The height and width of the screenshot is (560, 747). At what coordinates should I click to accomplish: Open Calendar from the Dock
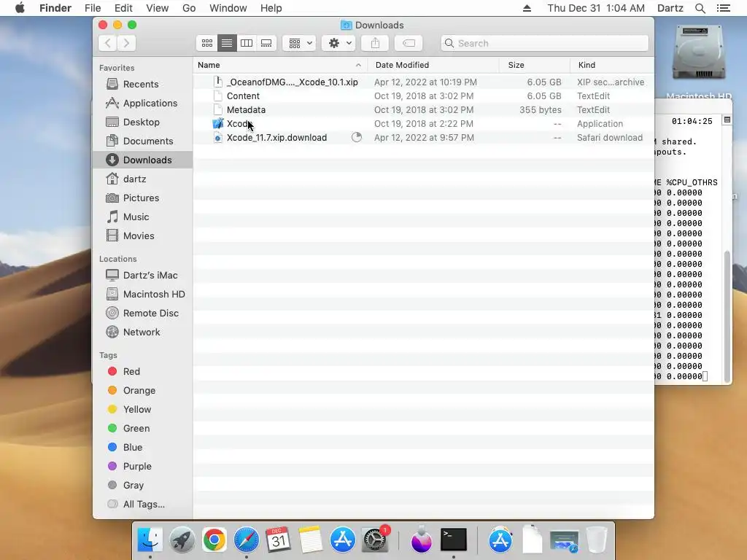pos(278,540)
